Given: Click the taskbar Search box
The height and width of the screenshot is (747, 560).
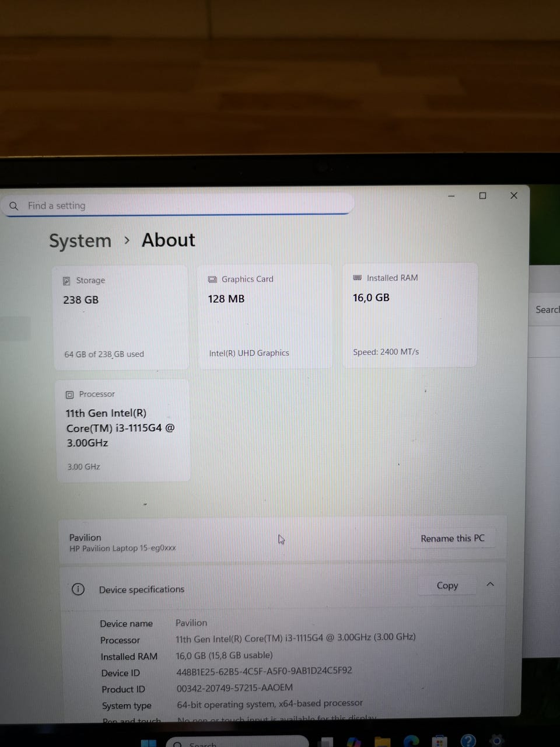Looking at the screenshot, I should pos(237,742).
